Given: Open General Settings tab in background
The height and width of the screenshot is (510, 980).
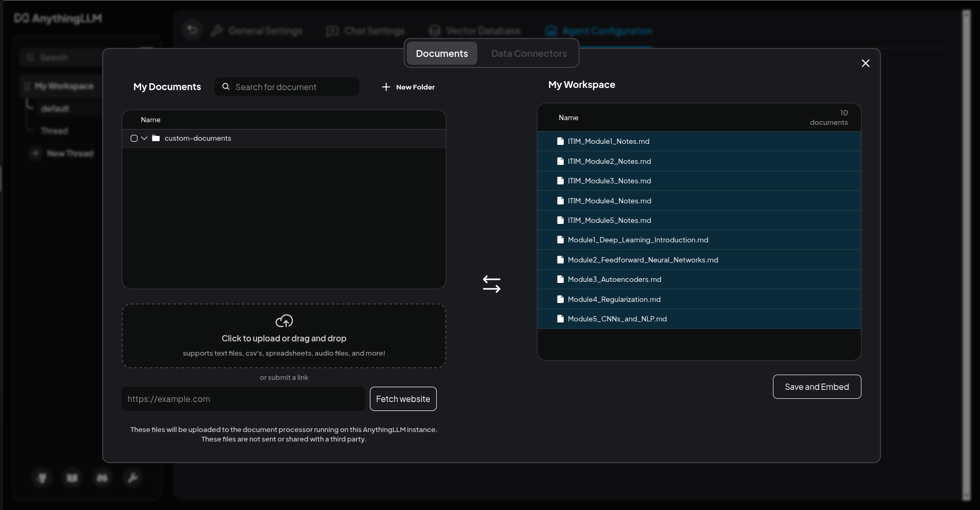Looking at the screenshot, I should [x=257, y=31].
